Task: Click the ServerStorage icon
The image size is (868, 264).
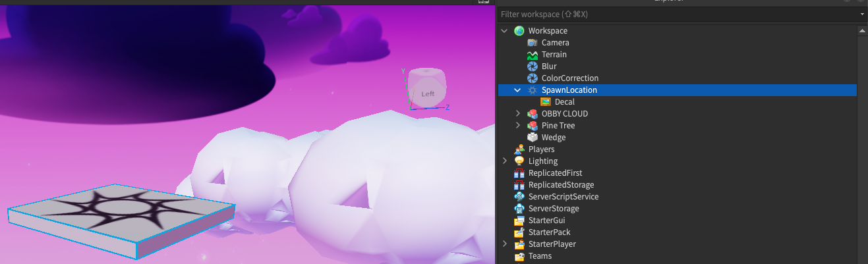Action: coord(519,209)
